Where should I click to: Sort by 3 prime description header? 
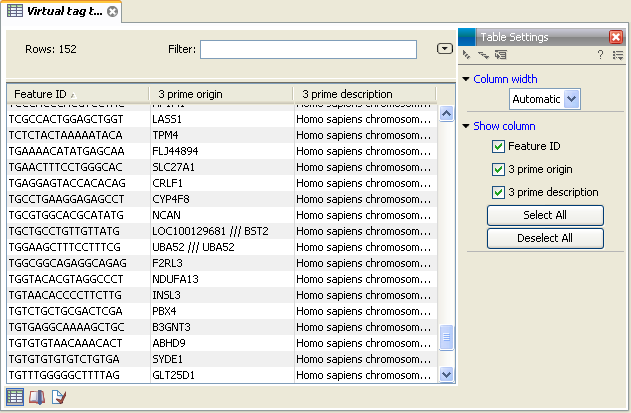pyautogui.click(x=365, y=94)
